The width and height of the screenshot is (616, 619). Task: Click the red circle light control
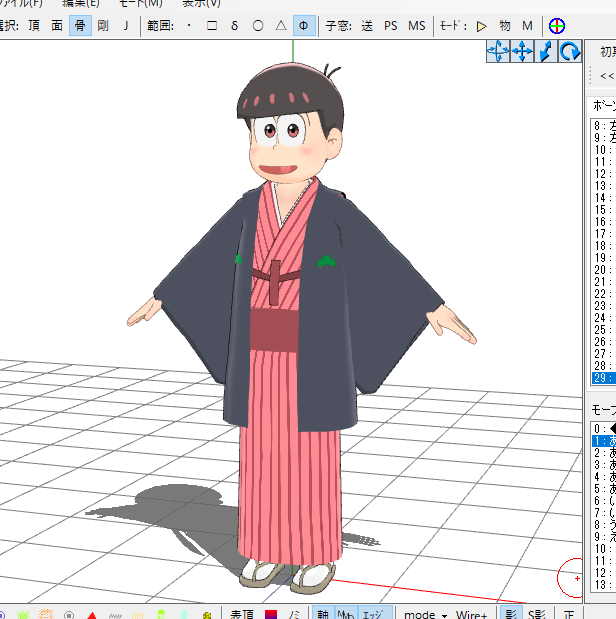[x=570, y=578]
